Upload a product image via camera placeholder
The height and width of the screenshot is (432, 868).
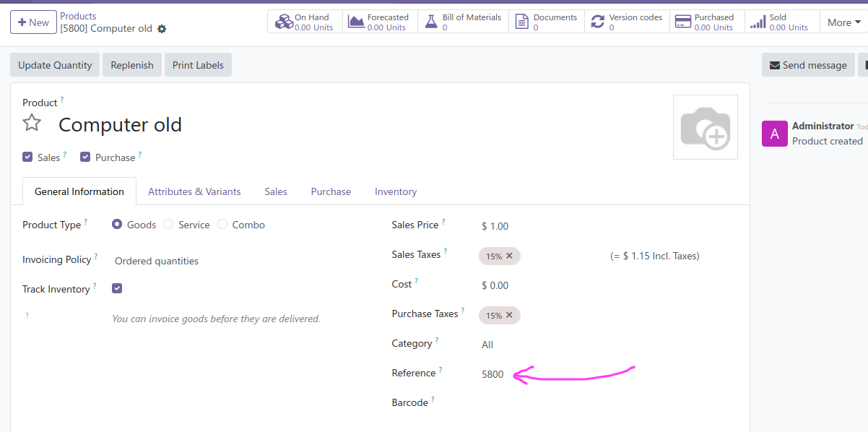pos(705,127)
